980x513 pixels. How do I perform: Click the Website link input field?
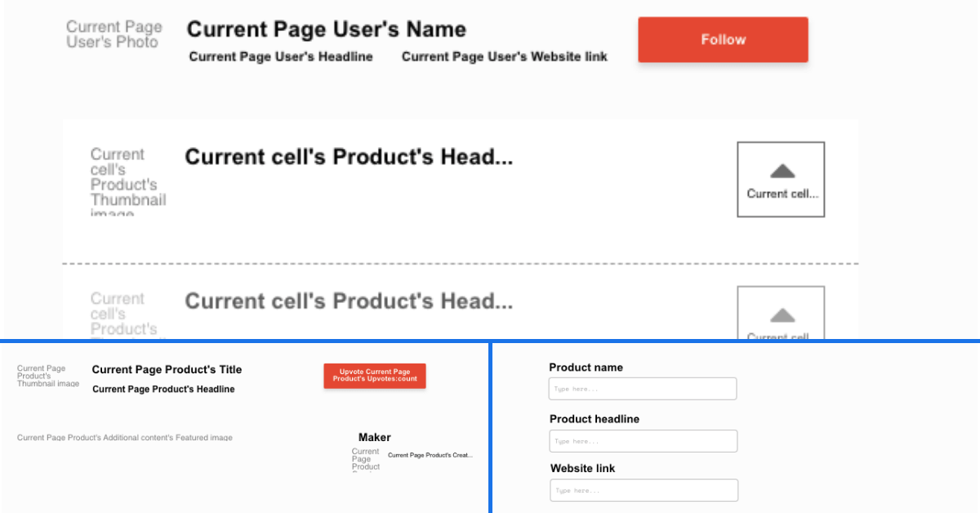click(x=644, y=489)
